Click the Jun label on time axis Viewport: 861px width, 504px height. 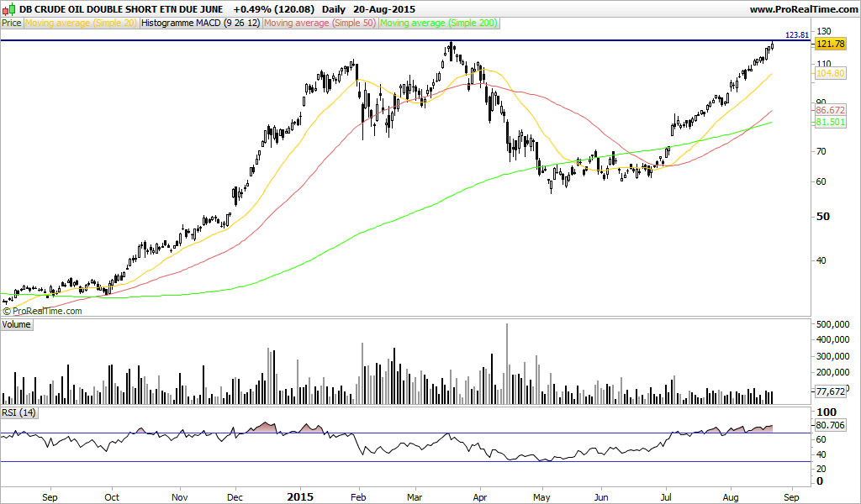click(x=601, y=497)
